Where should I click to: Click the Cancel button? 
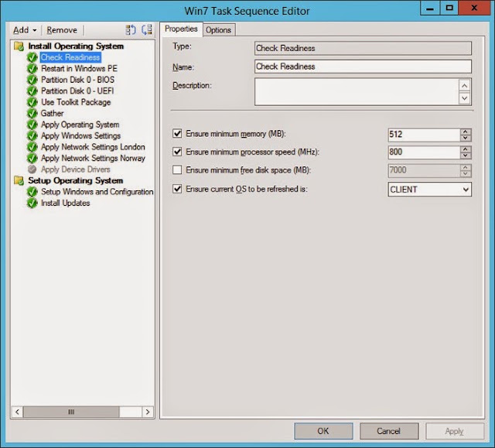tap(389, 431)
